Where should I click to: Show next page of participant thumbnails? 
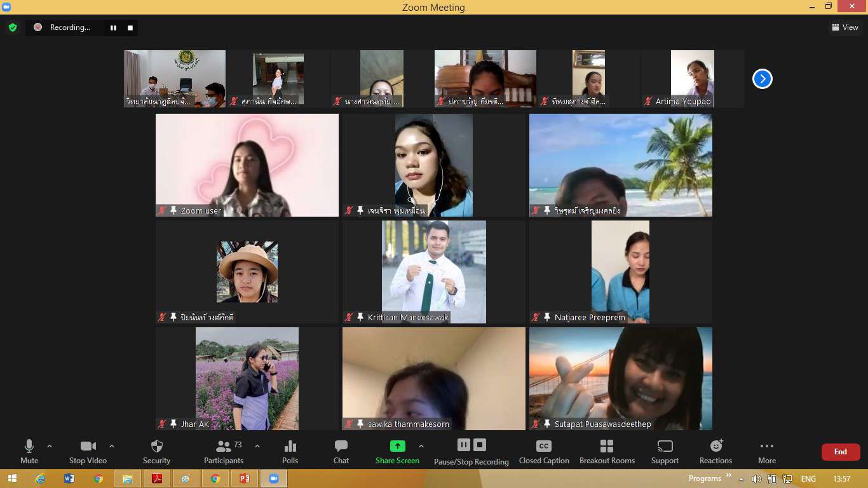(762, 79)
